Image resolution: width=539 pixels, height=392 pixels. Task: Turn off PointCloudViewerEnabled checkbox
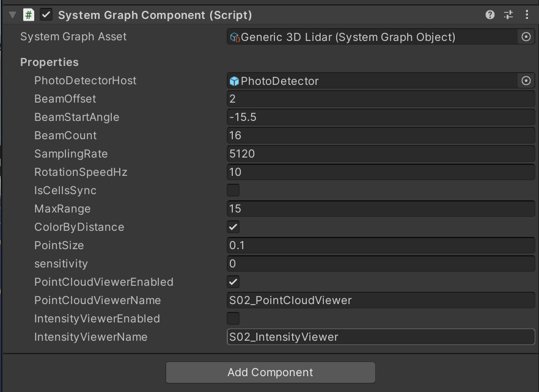pos(233,282)
